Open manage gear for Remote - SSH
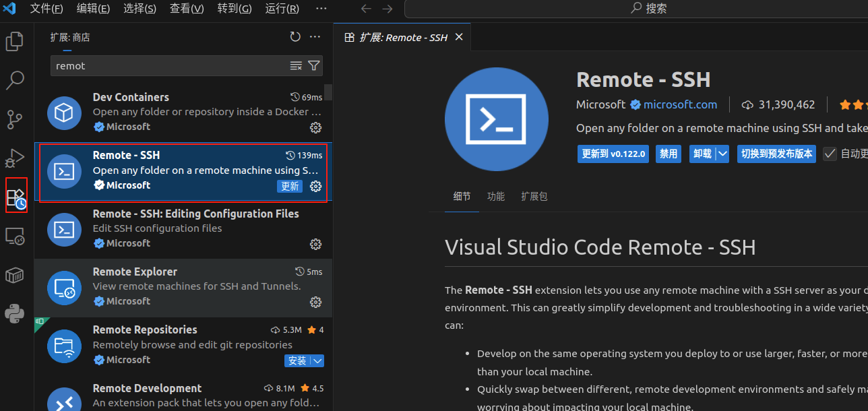The image size is (868, 411). [x=315, y=186]
